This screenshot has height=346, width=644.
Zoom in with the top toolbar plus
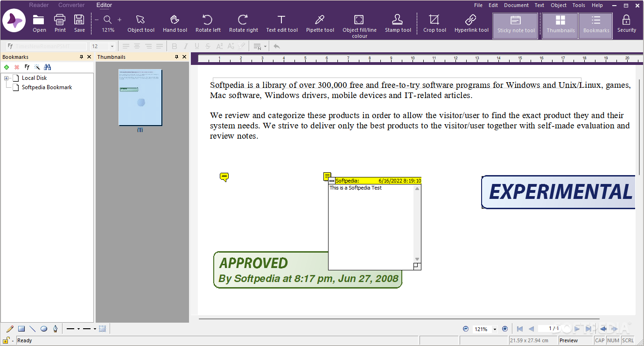click(x=119, y=20)
